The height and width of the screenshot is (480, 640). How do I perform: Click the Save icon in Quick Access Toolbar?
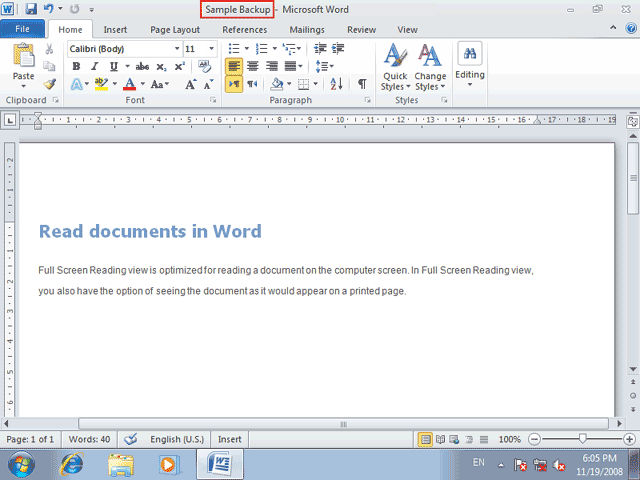tap(31, 9)
